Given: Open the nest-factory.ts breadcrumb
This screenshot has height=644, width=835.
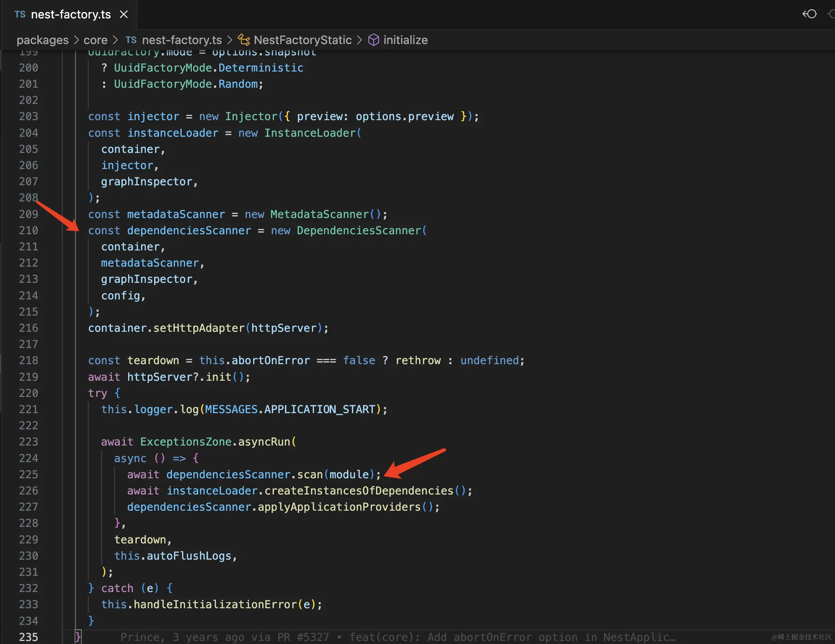Looking at the screenshot, I should 182,40.
